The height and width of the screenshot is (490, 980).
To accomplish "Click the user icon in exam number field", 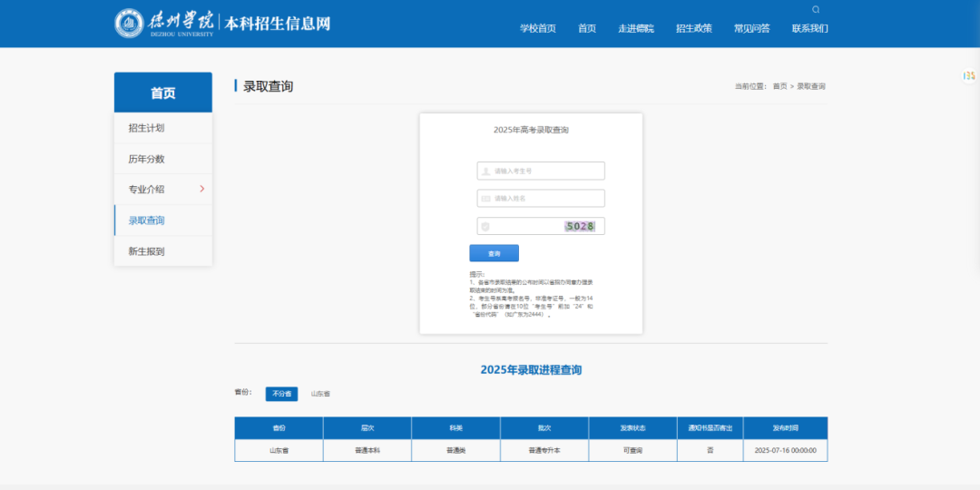I will click(485, 171).
